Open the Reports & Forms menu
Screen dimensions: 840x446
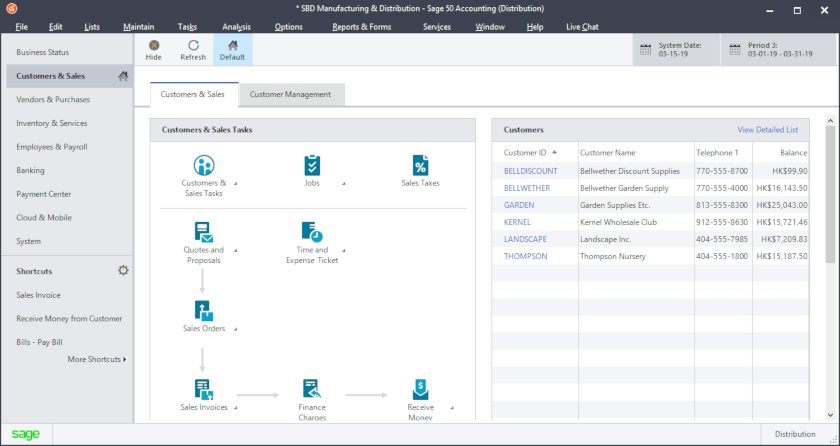click(x=362, y=27)
